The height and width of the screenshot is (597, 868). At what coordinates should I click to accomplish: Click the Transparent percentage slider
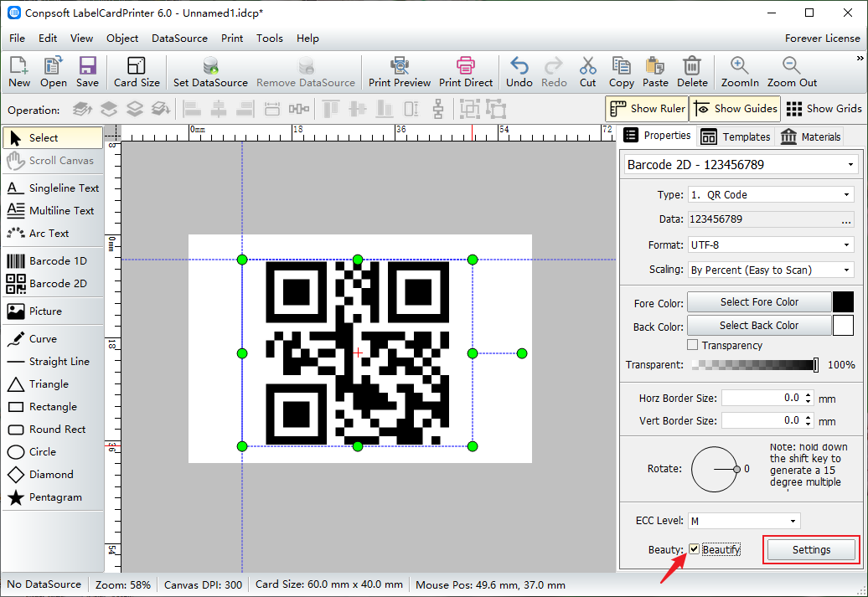755,365
